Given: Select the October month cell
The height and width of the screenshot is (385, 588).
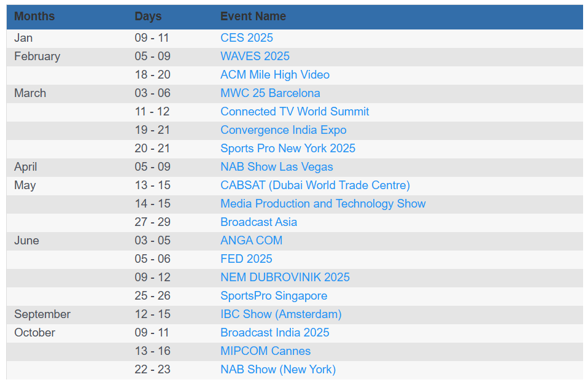Looking at the screenshot, I should pyautogui.click(x=34, y=332).
